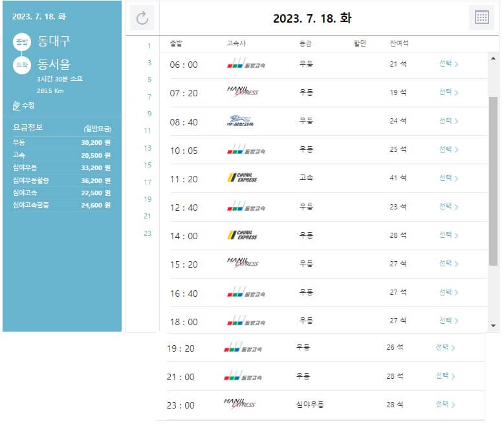Click the Hanil Express logo at 15:20

click(243, 263)
